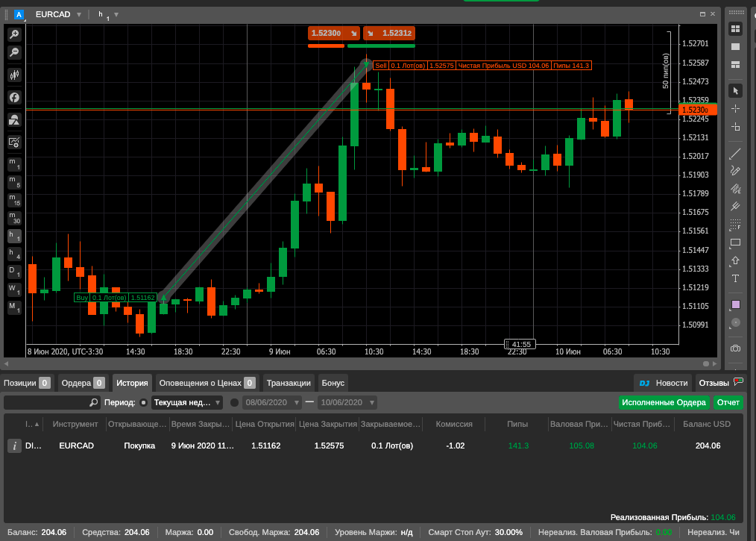Image resolution: width=756 pixels, height=541 pixels.
Task: Click the zoom in magnifier icon
Action: pyautogui.click(x=14, y=34)
